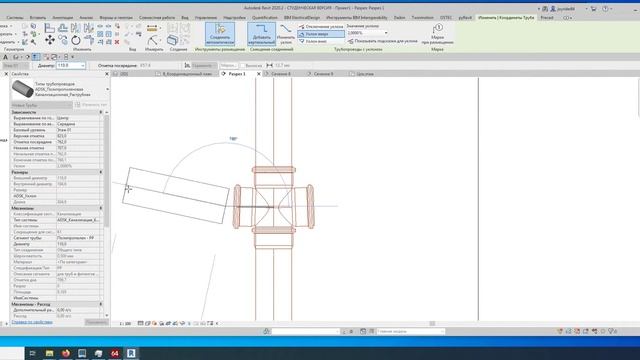
Task: Click the Copy tool icon in Modify panel
Action: [63, 40]
